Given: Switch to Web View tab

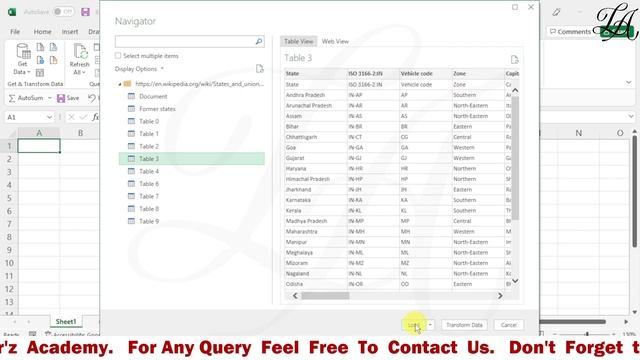Looking at the screenshot, I should pos(335,41).
